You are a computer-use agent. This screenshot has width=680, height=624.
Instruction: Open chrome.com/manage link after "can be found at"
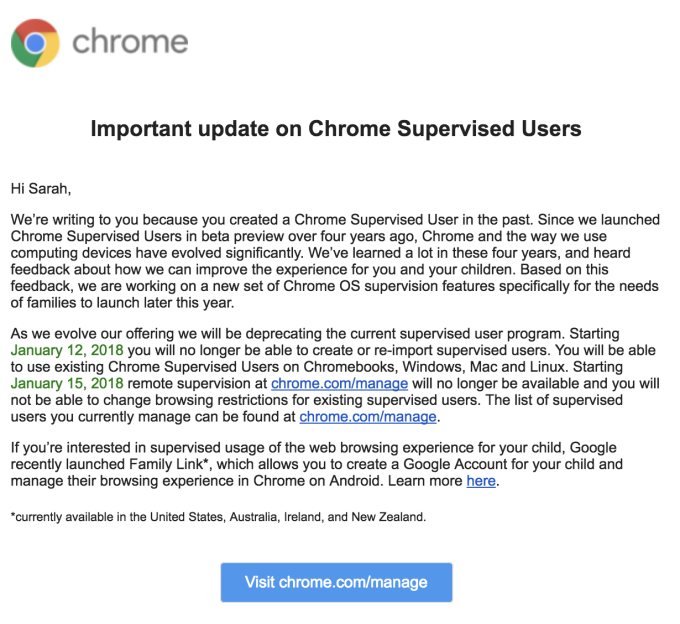[x=368, y=417]
